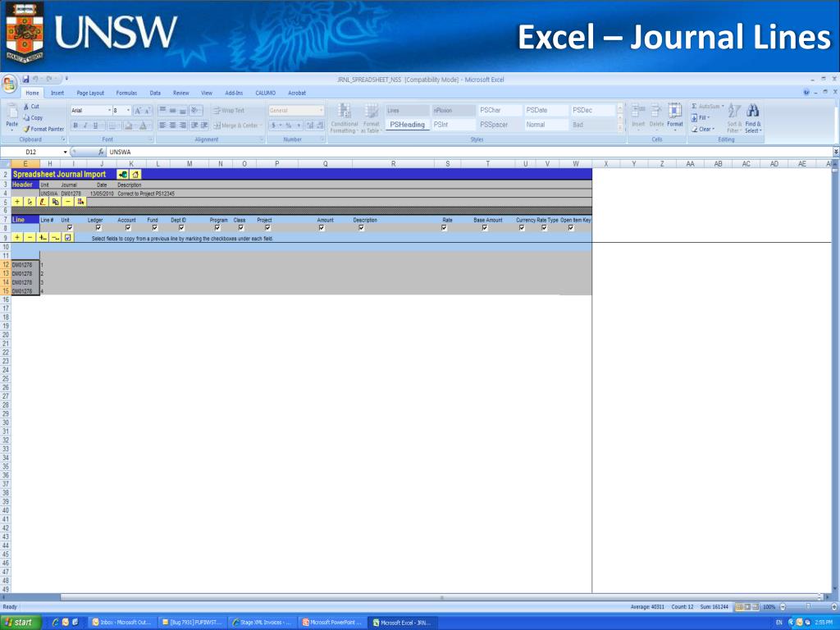Toggle the Account copy checkbox

click(128, 228)
